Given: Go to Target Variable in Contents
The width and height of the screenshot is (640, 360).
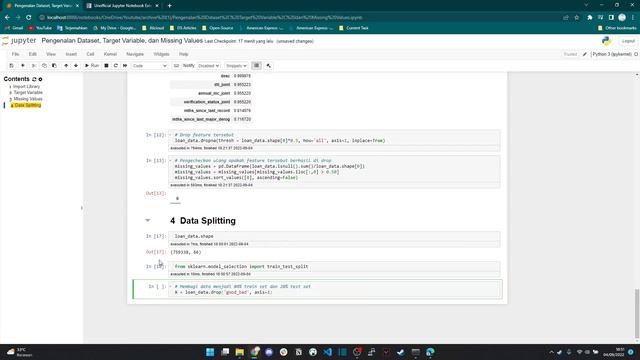Looking at the screenshot, I should point(28,93).
